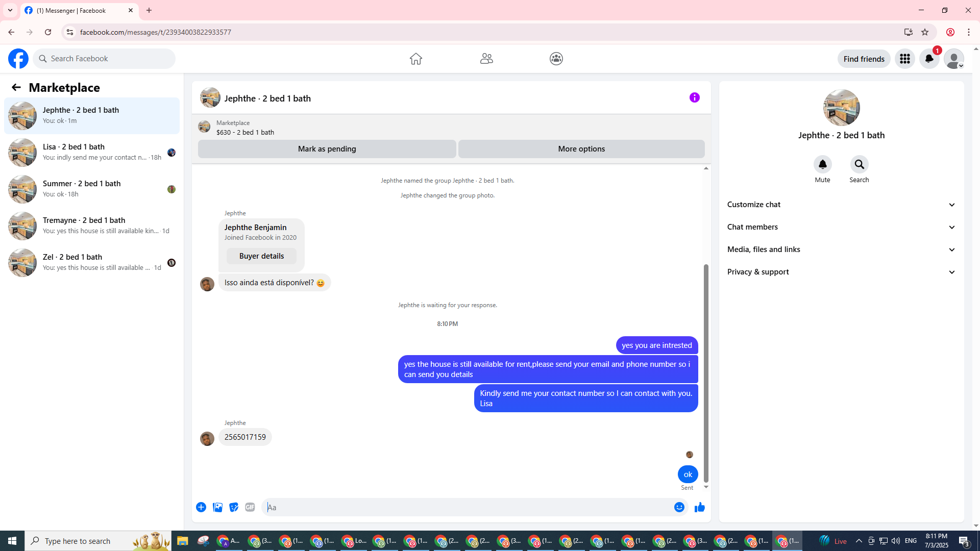Click Mark as pending button
The height and width of the screenshot is (551, 980).
click(x=327, y=149)
